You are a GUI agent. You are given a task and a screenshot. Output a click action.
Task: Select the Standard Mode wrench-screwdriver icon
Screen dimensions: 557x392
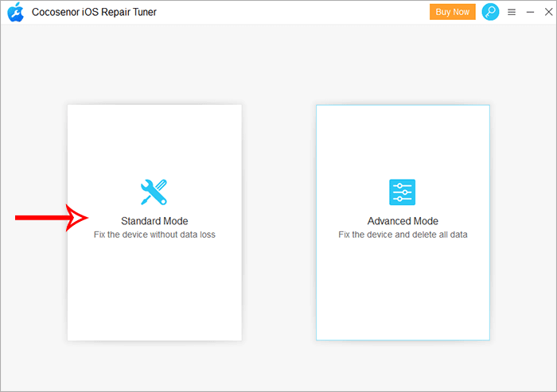[x=154, y=192]
